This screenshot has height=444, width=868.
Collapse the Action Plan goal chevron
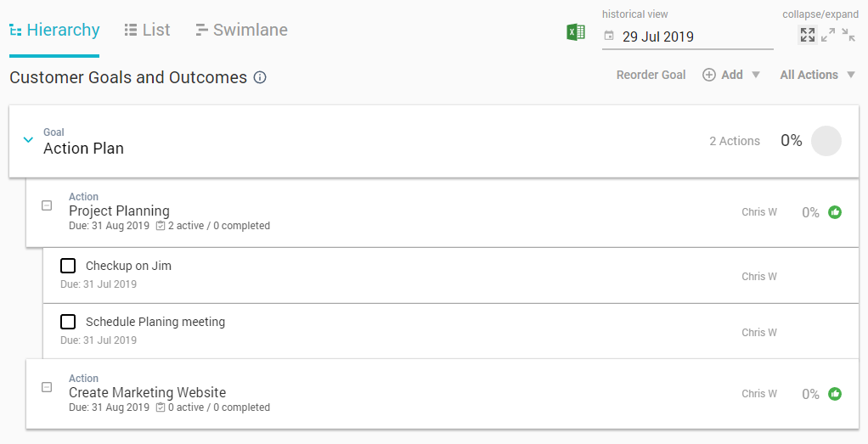click(28, 140)
